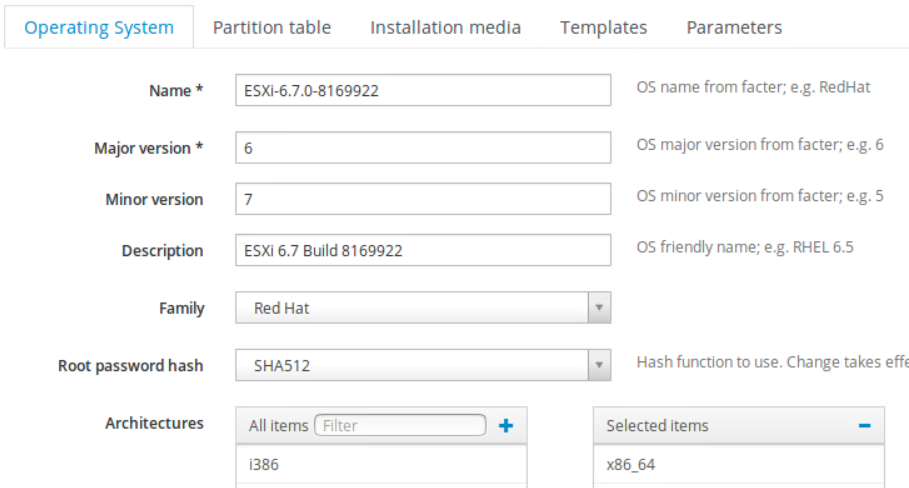This screenshot has height=488, width=909.
Task: Select the Operating System tab
Action: [98, 27]
